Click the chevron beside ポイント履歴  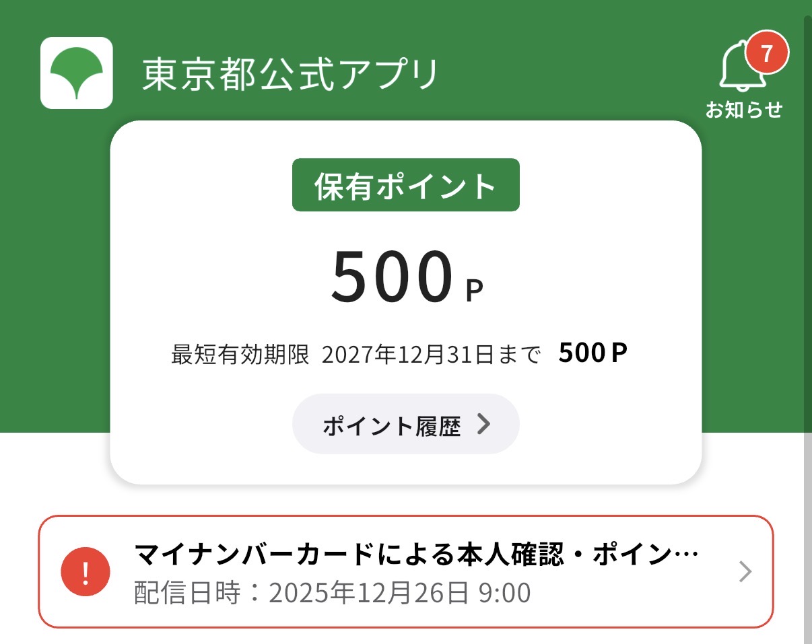coord(483,424)
